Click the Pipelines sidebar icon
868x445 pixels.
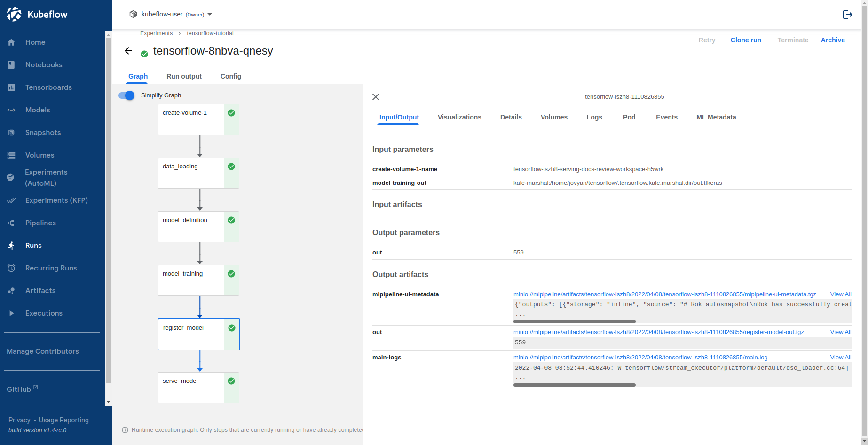[x=11, y=223]
